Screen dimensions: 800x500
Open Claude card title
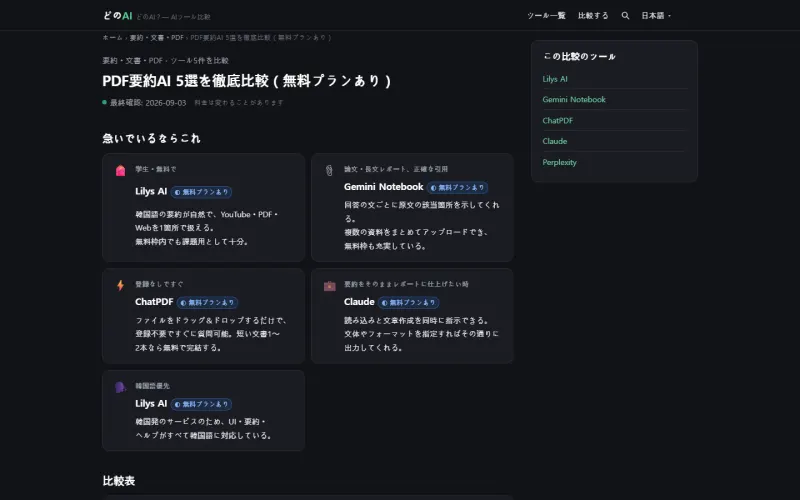(x=359, y=302)
